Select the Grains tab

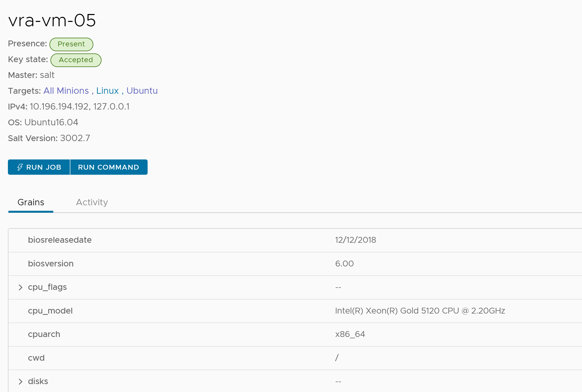tap(31, 202)
